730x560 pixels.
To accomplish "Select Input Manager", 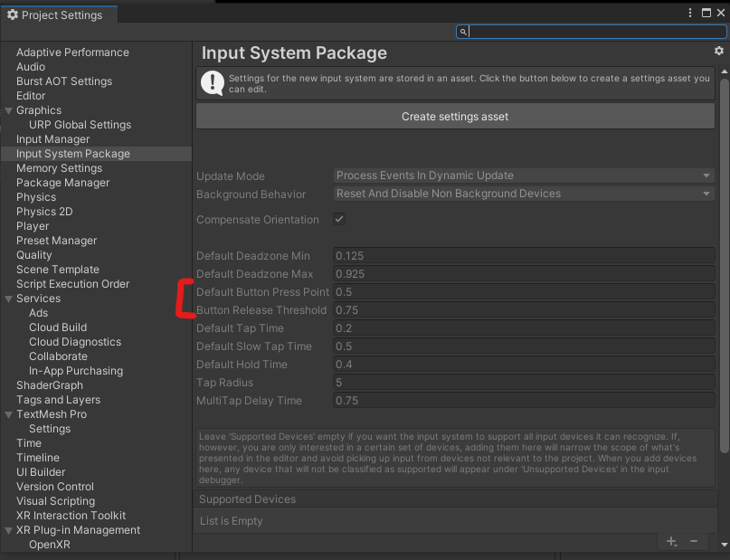I will tap(53, 138).
